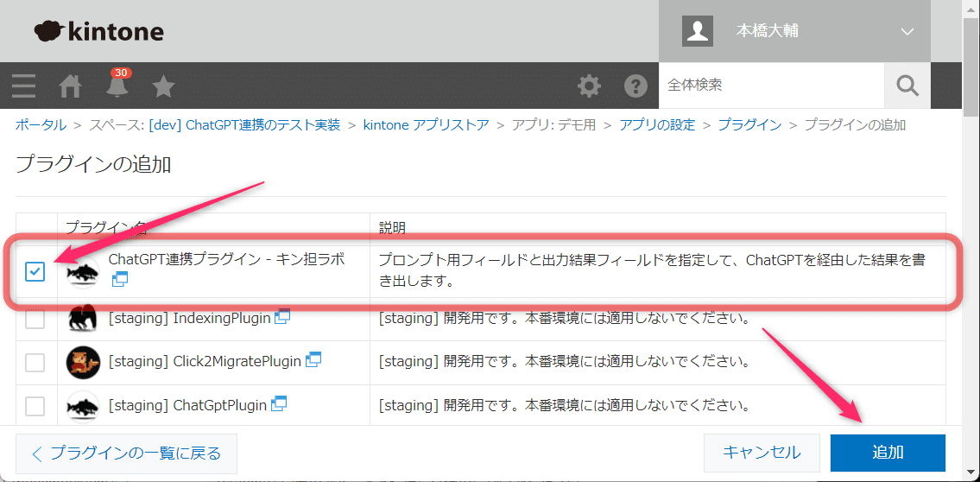Click the user avatar icon
The height and width of the screenshot is (482, 980).
point(697,31)
